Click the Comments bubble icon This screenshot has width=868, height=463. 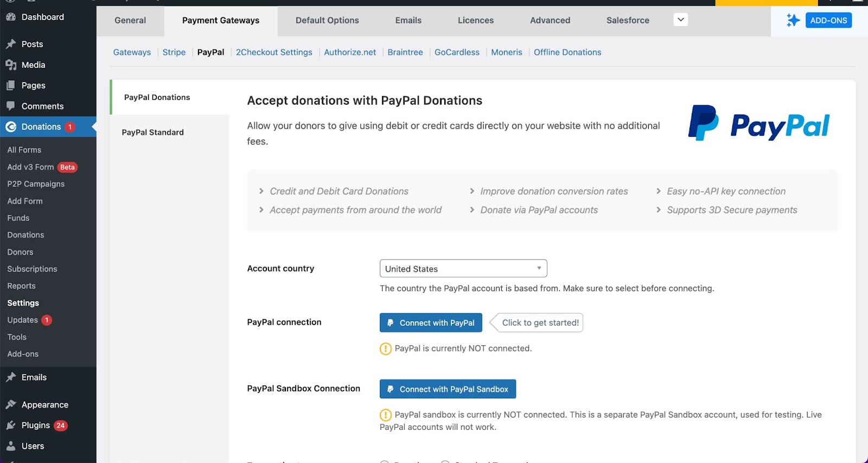(11, 106)
